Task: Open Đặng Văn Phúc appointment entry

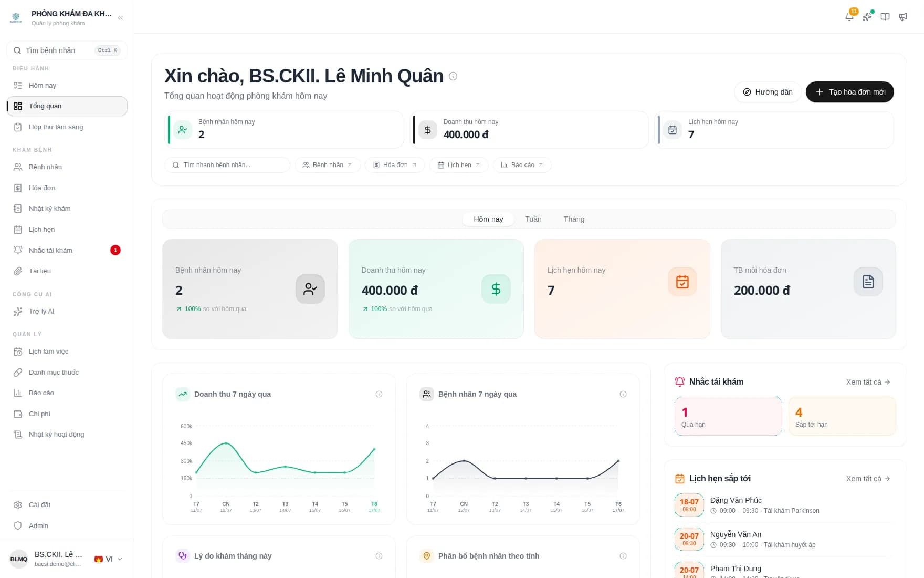Action: tap(785, 505)
